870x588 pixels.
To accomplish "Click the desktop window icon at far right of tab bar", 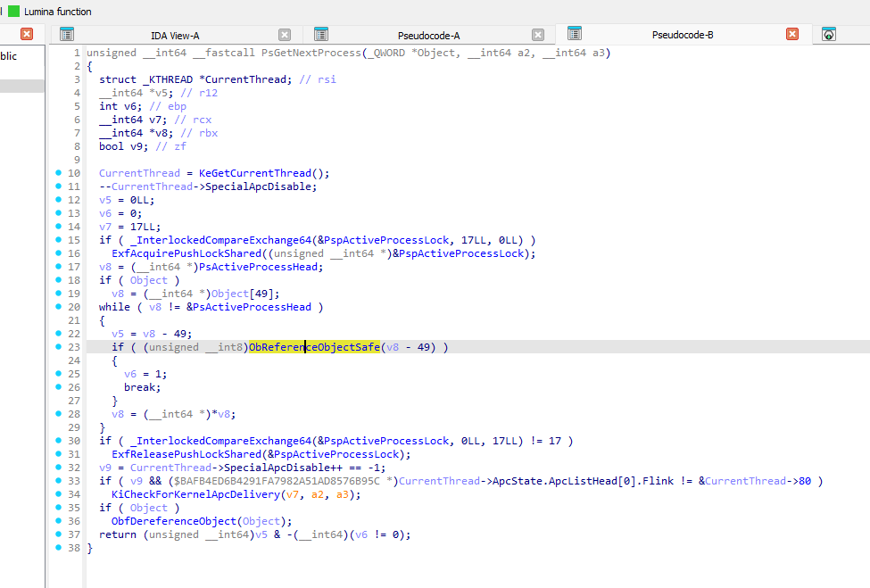I will pyautogui.click(x=830, y=34).
